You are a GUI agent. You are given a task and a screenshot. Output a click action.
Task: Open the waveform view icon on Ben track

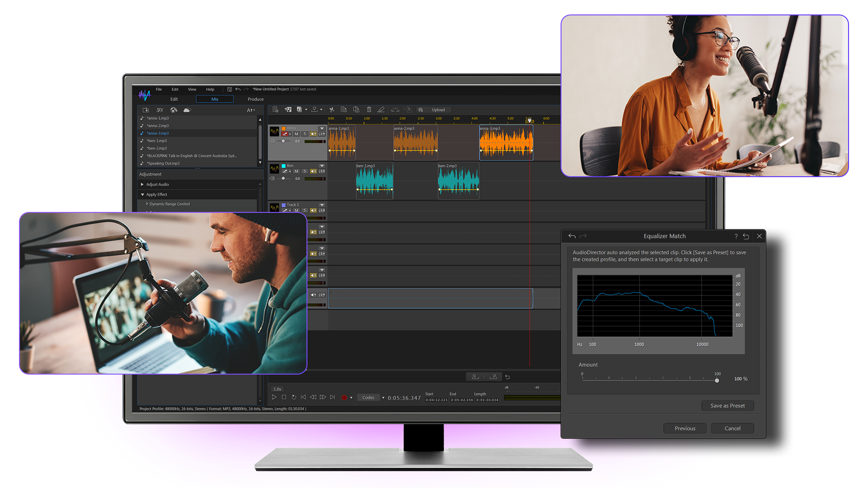[x=274, y=169]
